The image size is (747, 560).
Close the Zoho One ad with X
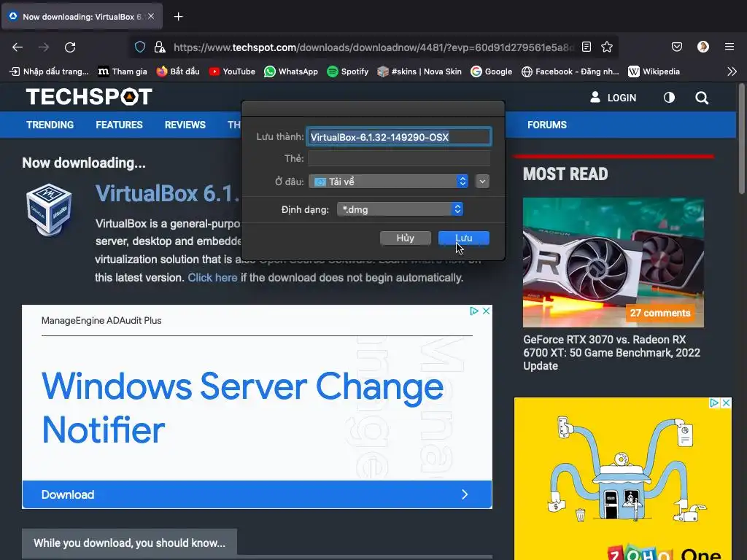pyautogui.click(x=726, y=402)
